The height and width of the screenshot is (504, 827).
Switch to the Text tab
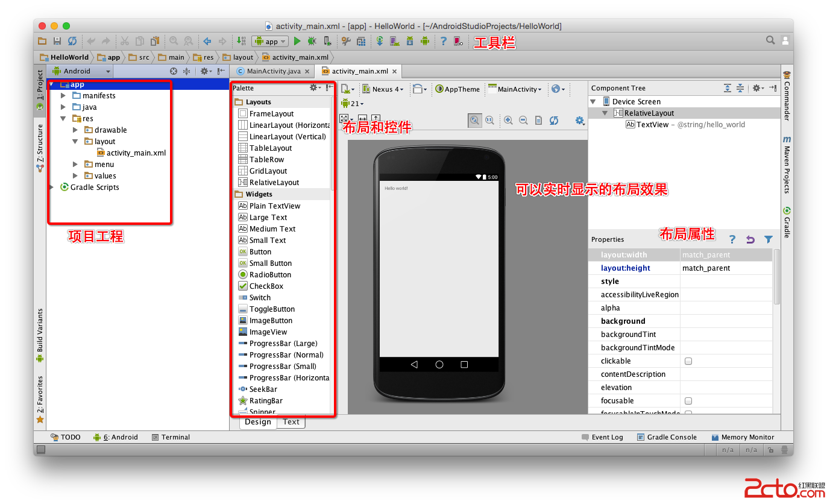click(x=291, y=422)
